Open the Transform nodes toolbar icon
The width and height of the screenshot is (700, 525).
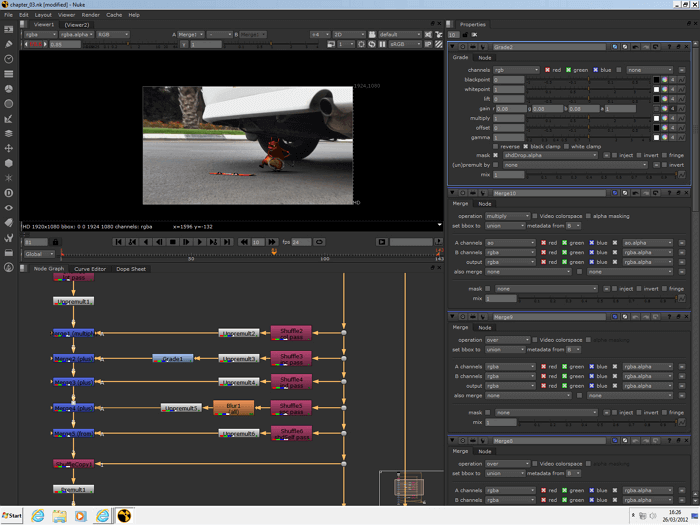(x=9, y=148)
